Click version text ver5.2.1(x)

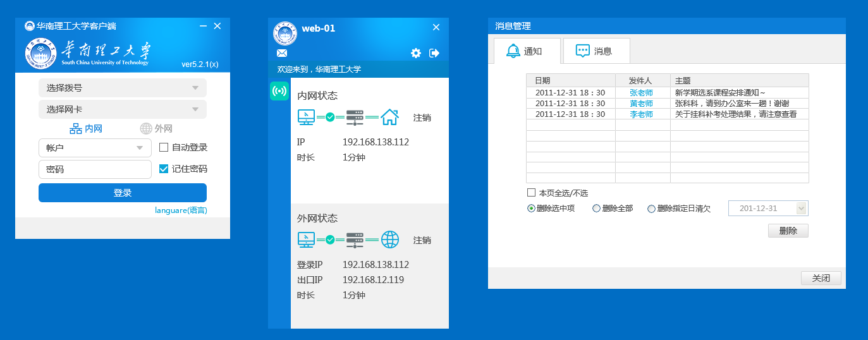[x=200, y=64]
